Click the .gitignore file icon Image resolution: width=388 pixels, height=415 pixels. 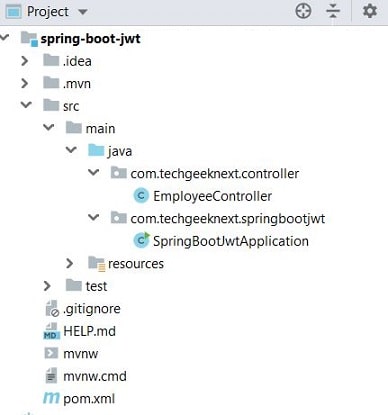[52, 308]
